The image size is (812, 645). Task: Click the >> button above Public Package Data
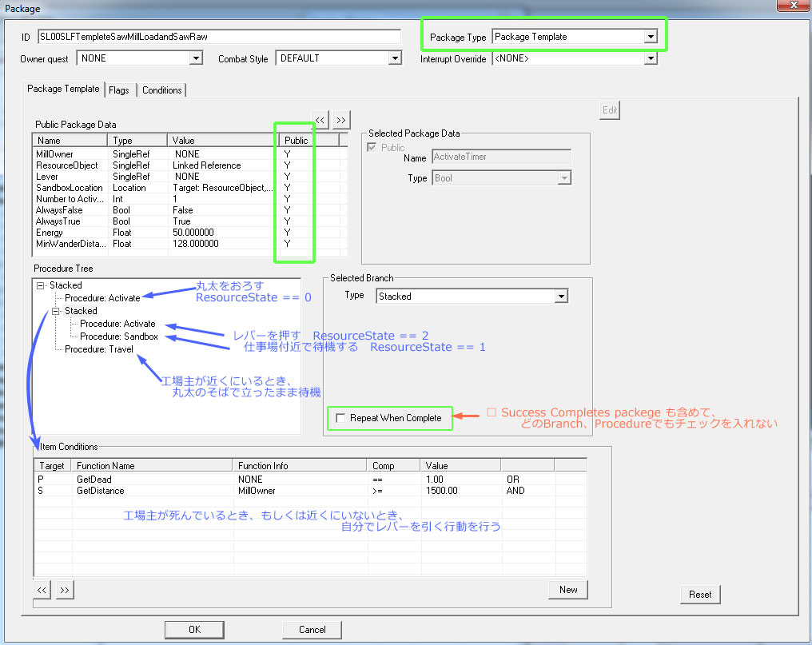(x=340, y=120)
